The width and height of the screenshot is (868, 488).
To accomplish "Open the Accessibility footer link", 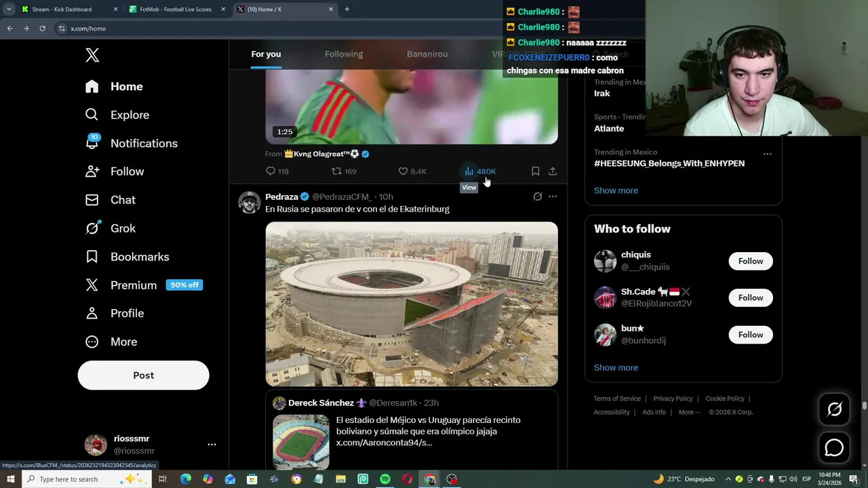I will (x=612, y=412).
